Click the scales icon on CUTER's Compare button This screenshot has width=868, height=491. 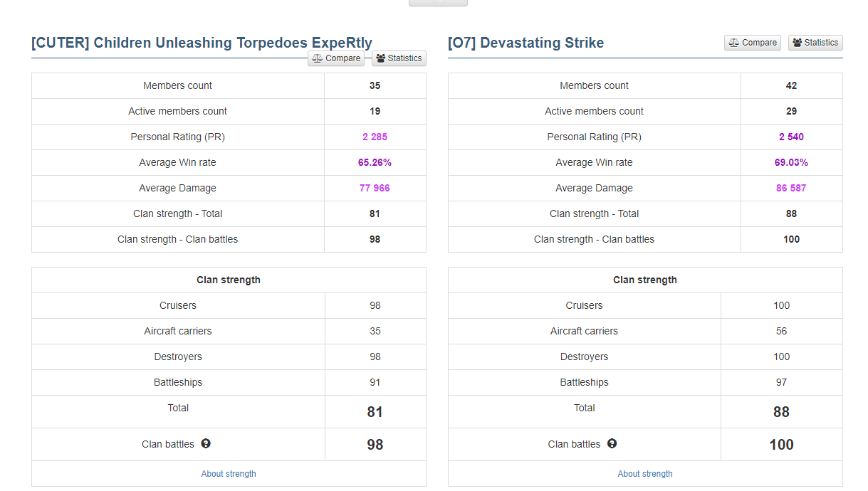318,58
